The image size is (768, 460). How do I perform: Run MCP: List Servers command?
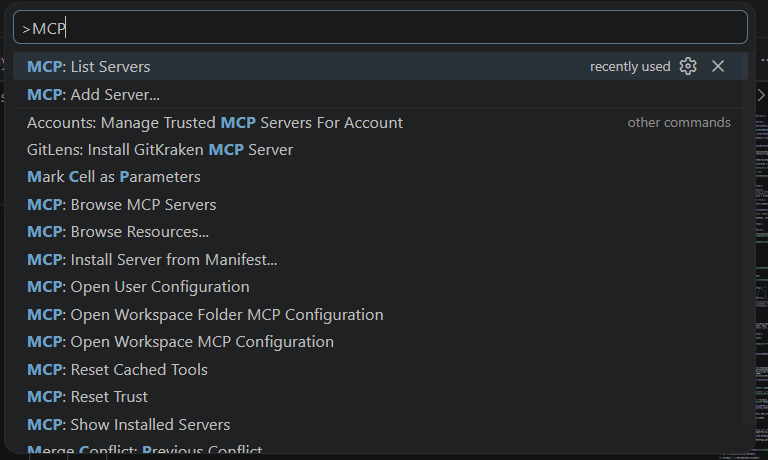(380, 66)
